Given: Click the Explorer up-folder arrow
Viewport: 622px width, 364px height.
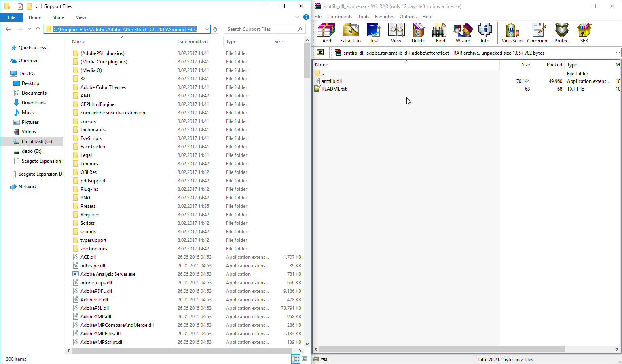Looking at the screenshot, I should tap(38, 29).
